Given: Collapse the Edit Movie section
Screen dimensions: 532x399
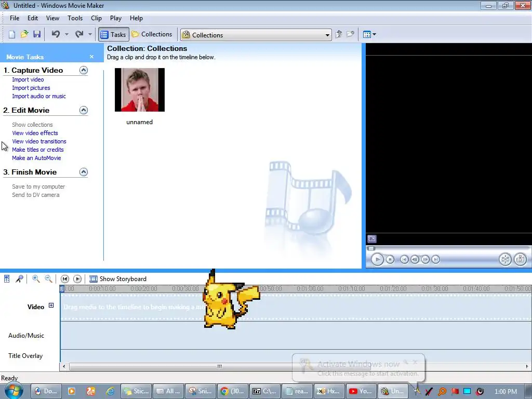Looking at the screenshot, I should 84,110.
